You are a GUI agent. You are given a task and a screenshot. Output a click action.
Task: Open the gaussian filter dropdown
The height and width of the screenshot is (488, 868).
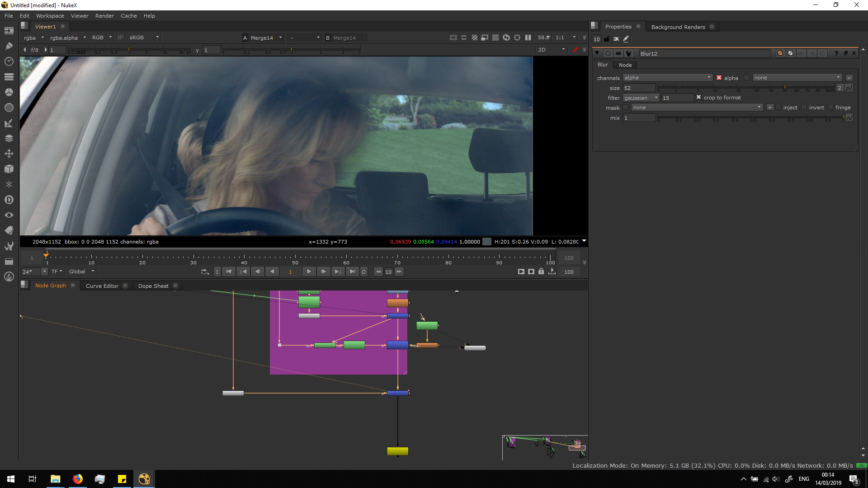tap(641, 98)
